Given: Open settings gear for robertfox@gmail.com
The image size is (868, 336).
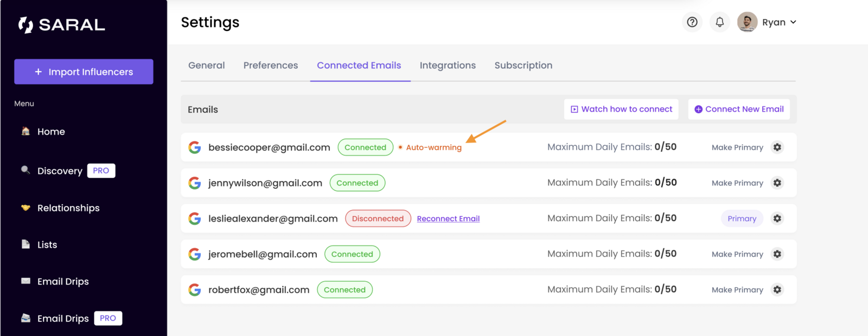Looking at the screenshot, I should pos(777,290).
